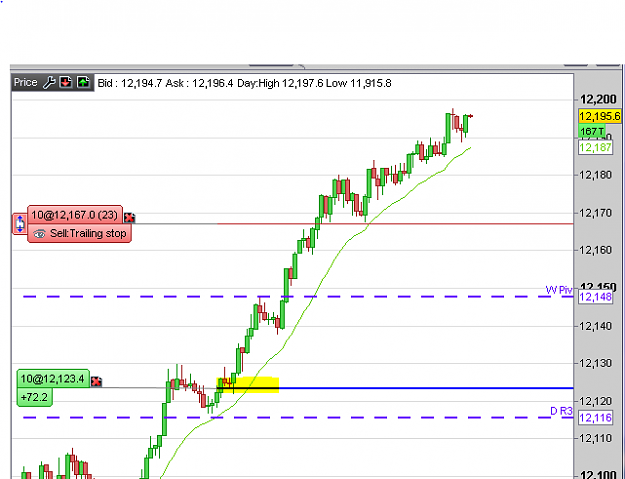Click the yellow 12,195.6 current price tag
Screen dimensions: 625x479
(599, 116)
